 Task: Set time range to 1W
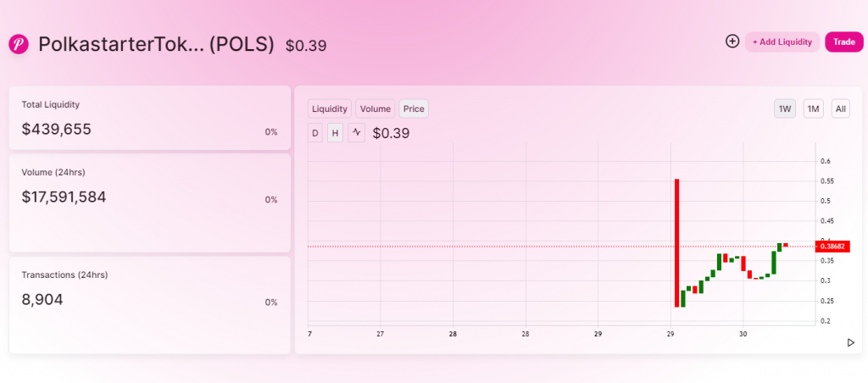point(785,108)
